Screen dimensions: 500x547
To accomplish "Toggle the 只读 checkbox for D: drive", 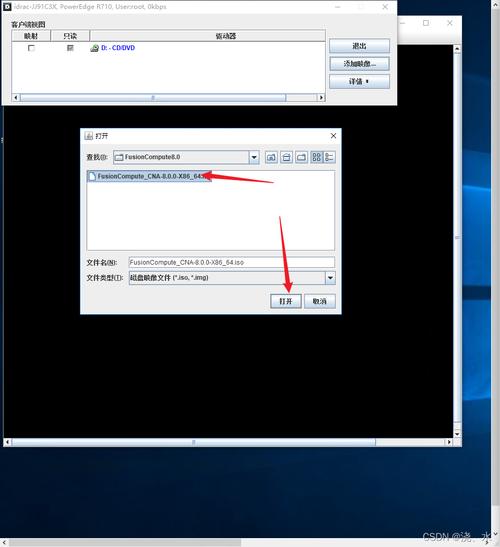I will 70,48.
